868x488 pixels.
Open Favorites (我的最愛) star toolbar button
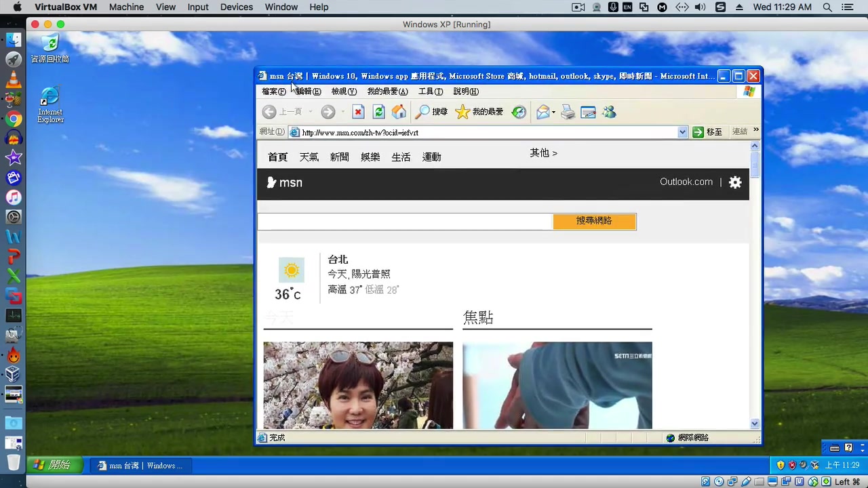[479, 112]
